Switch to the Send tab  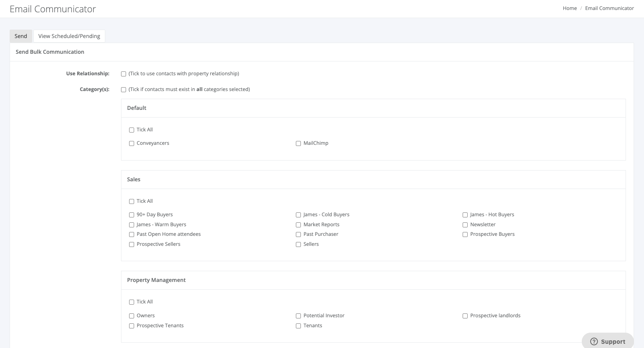point(21,36)
